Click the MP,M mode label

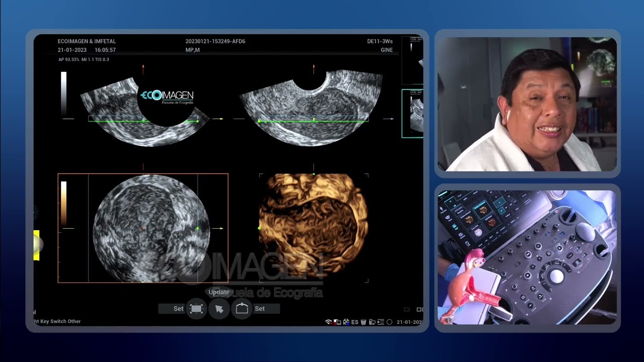[193, 50]
